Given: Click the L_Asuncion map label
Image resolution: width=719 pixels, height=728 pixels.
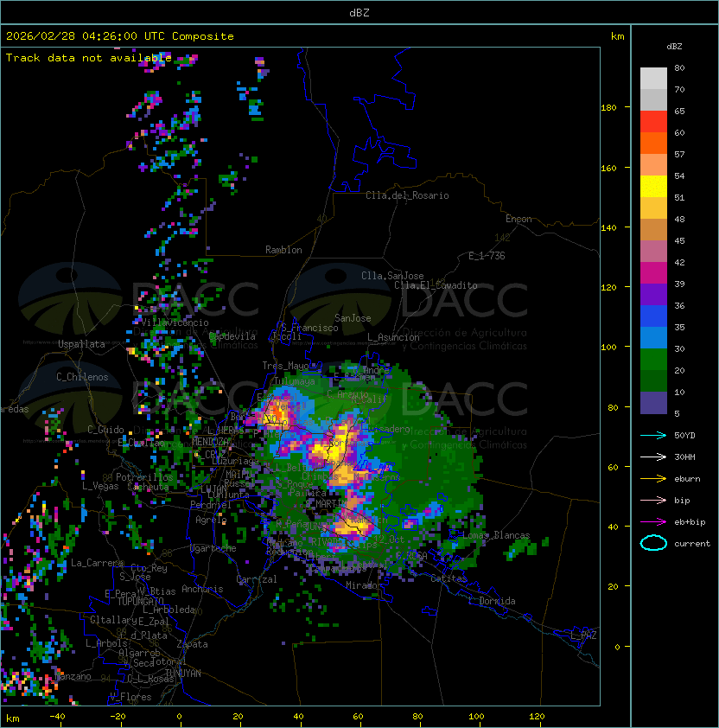Looking at the screenshot, I should (x=393, y=337).
